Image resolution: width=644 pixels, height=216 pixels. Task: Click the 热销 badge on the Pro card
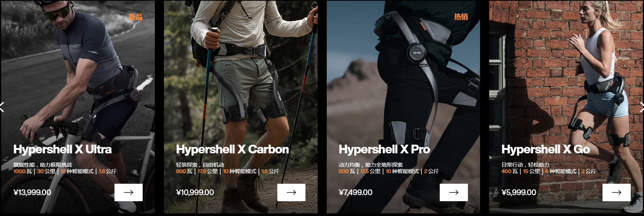click(x=461, y=17)
